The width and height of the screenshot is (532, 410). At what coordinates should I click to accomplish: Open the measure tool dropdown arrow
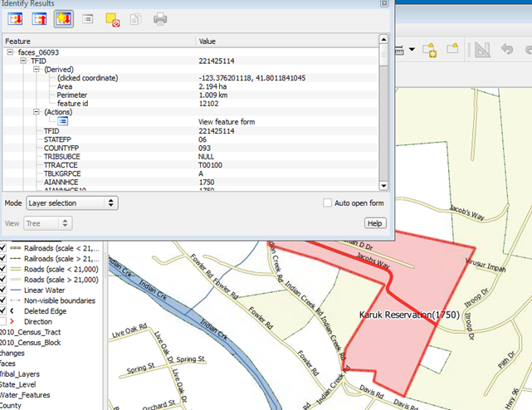[412, 51]
